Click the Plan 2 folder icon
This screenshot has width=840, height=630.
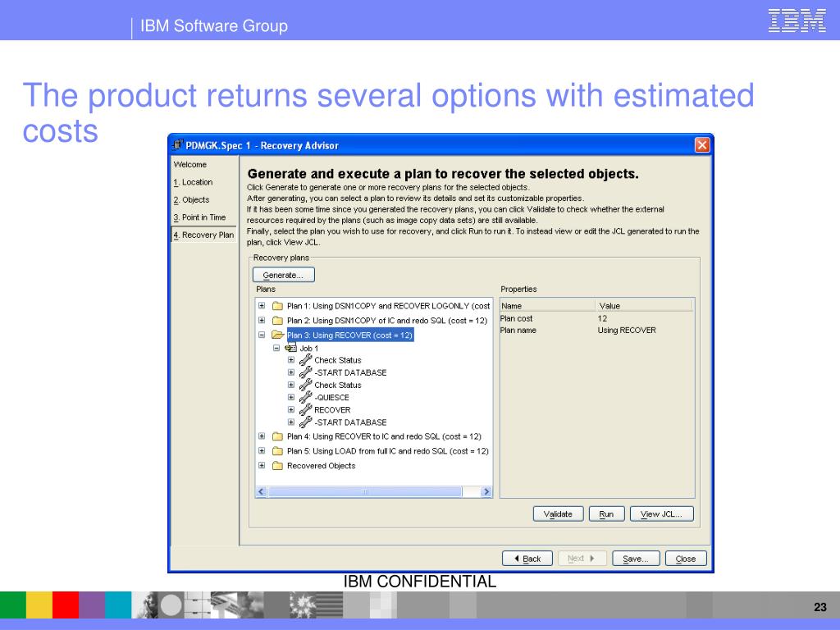277,321
